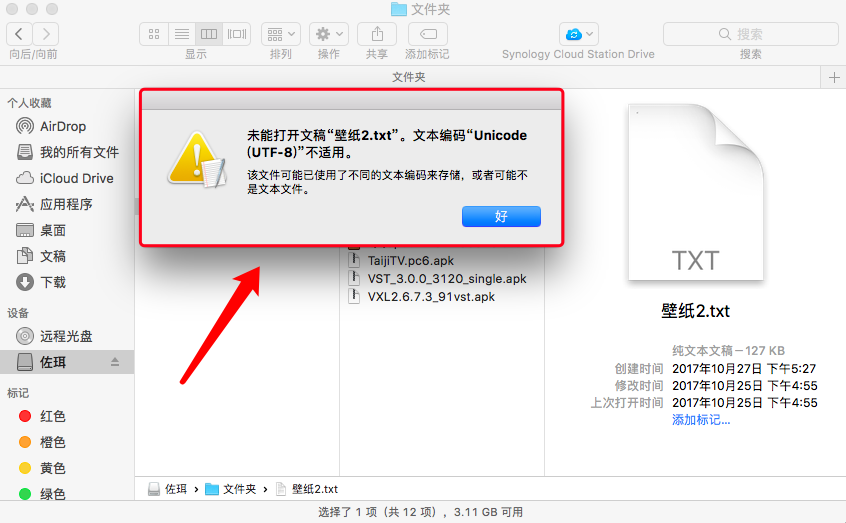Open the action gear (操作) menu
Viewport: 846px width, 523px height.
click(x=329, y=35)
